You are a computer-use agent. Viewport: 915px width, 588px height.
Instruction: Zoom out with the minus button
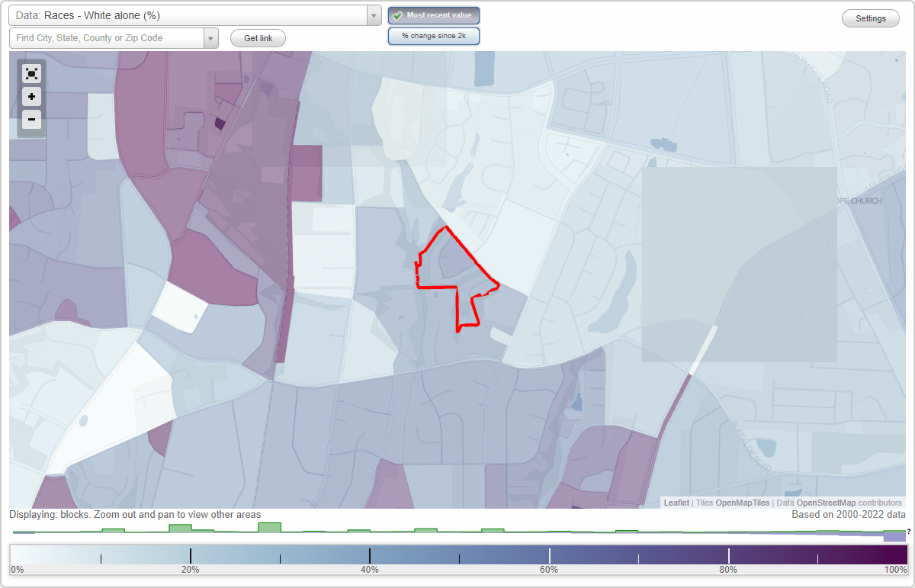coord(31,119)
